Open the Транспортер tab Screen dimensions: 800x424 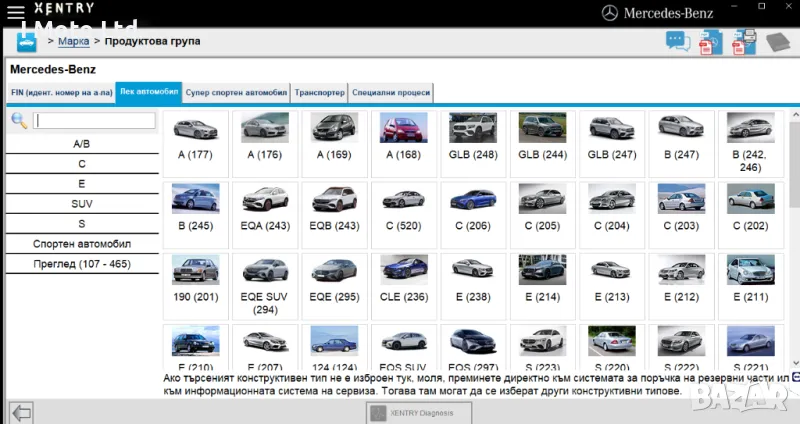tap(320, 92)
